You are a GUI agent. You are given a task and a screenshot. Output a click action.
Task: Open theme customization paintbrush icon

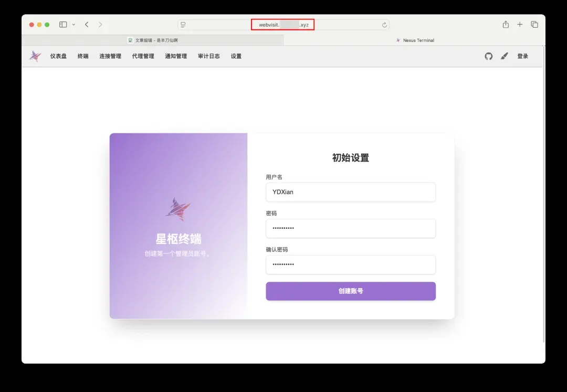click(x=504, y=56)
